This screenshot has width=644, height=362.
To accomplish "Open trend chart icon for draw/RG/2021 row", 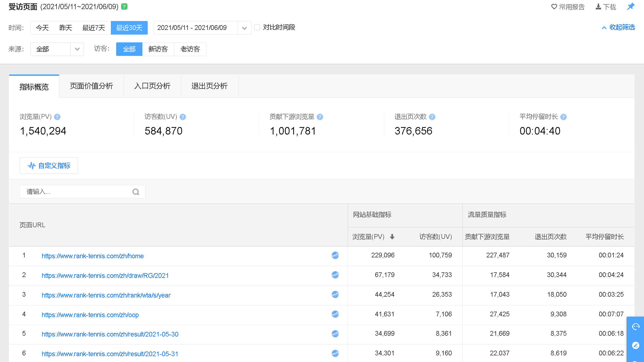I will 335,275.
